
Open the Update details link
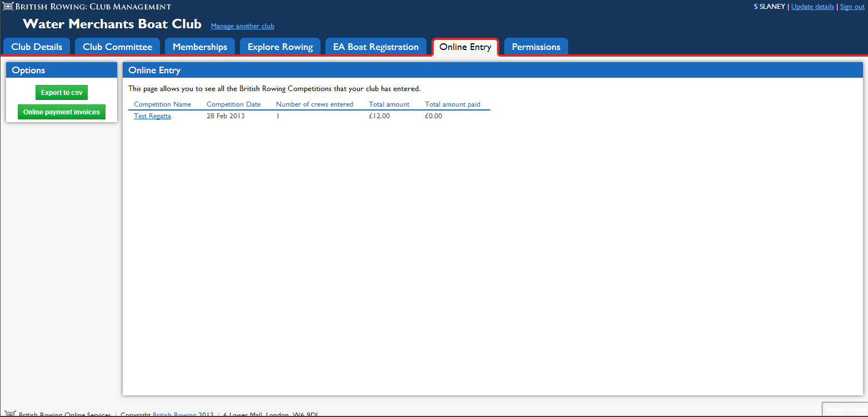(x=812, y=7)
